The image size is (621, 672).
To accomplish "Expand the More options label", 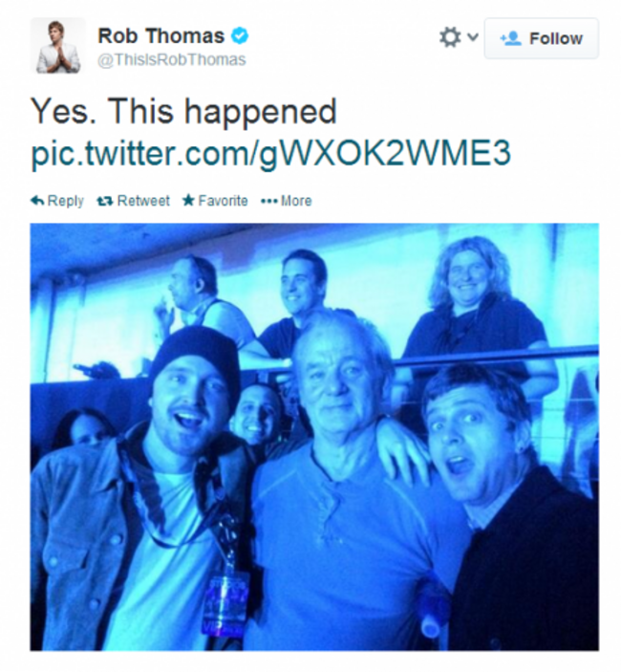I will (296, 201).
